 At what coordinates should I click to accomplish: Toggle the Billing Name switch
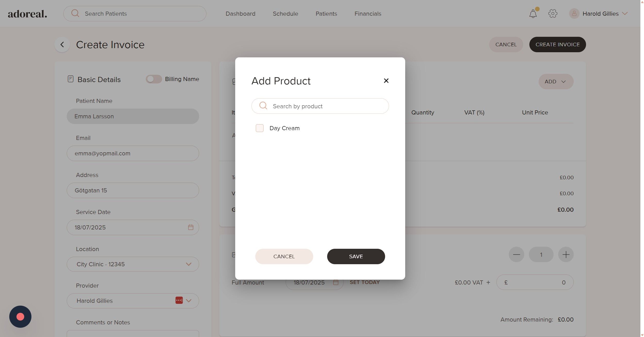click(x=154, y=79)
